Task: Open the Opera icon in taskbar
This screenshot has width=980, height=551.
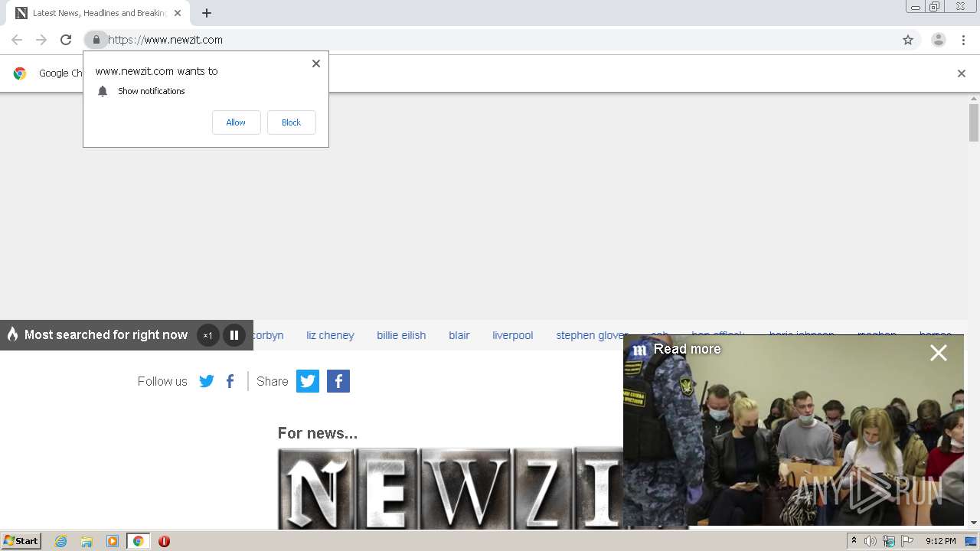Action: coord(164,541)
